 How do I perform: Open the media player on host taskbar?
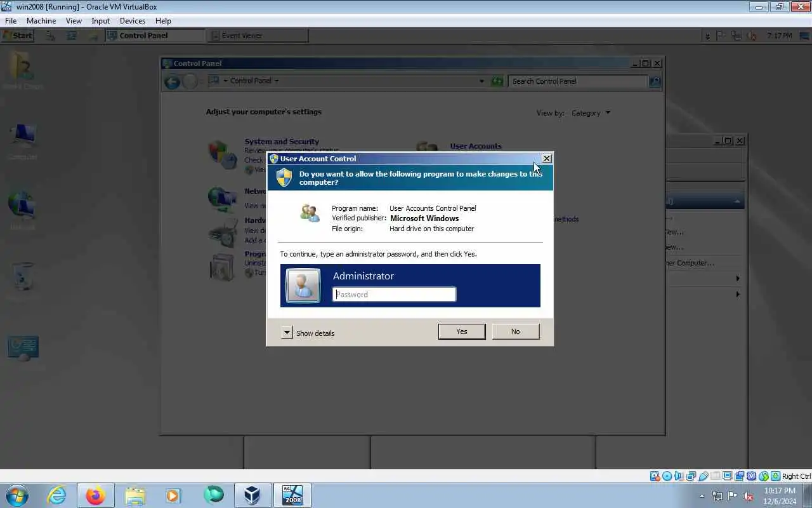click(174, 495)
